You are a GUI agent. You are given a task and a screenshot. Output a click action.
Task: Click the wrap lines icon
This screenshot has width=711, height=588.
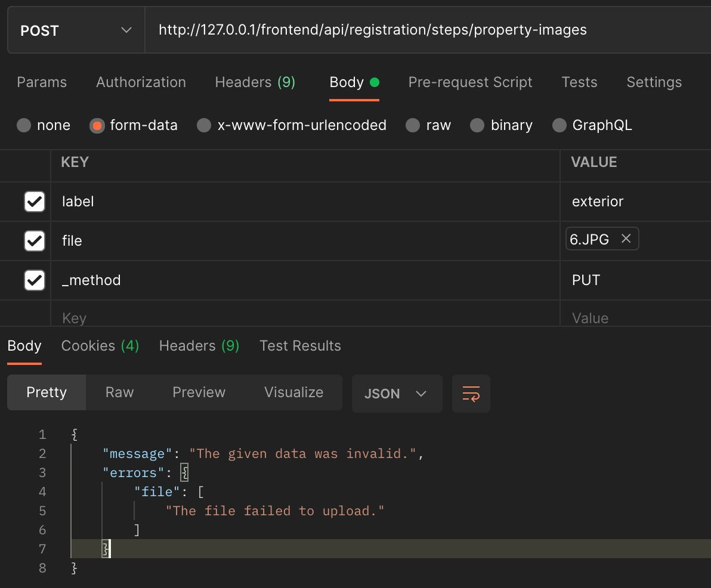471,394
